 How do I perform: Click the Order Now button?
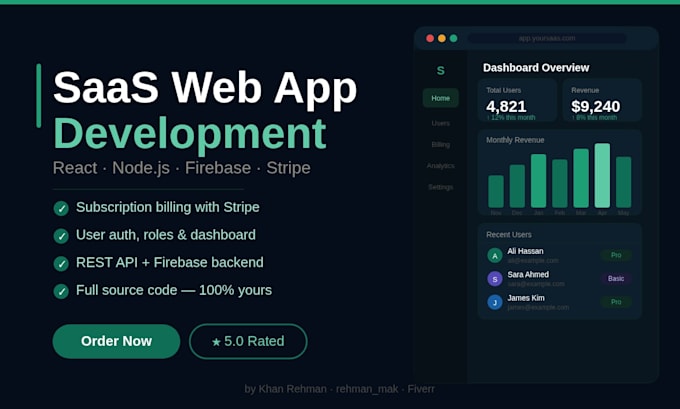click(116, 341)
